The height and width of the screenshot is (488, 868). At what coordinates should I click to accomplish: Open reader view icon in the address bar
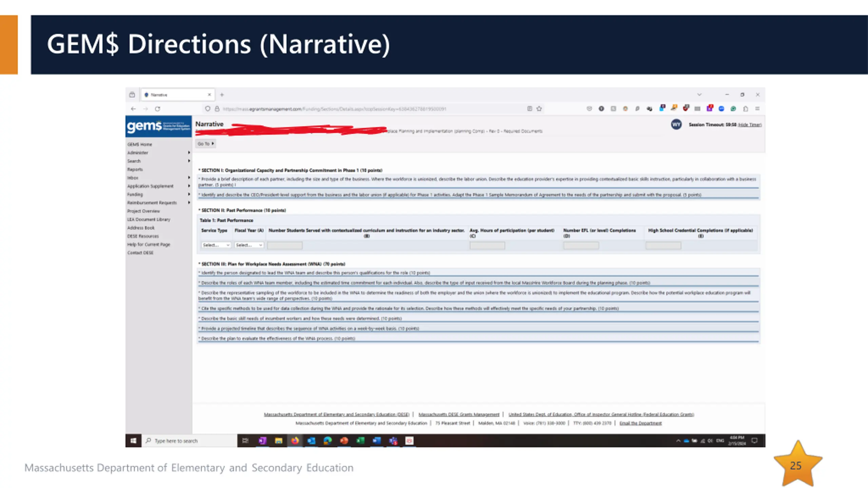coord(530,109)
